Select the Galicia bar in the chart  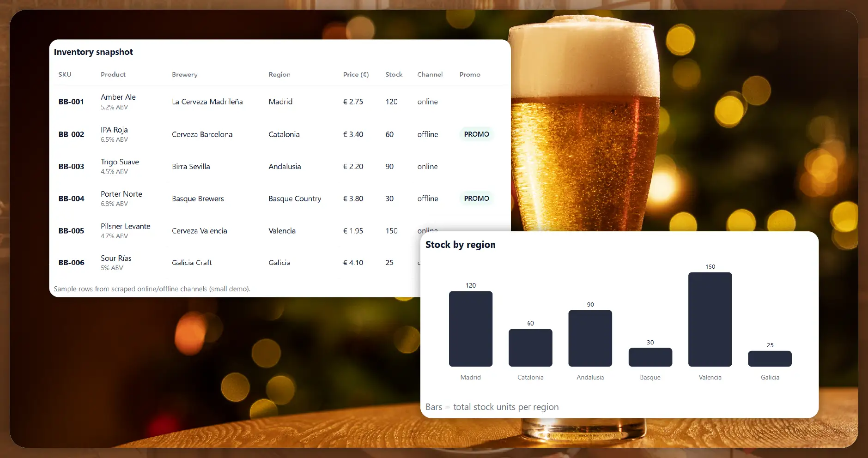[770, 358]
